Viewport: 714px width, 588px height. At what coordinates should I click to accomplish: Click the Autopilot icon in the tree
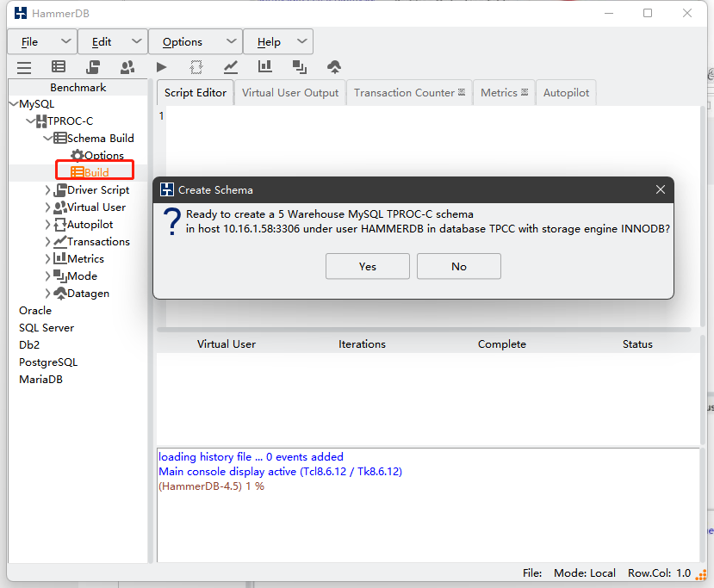click(x=59, y=225)
